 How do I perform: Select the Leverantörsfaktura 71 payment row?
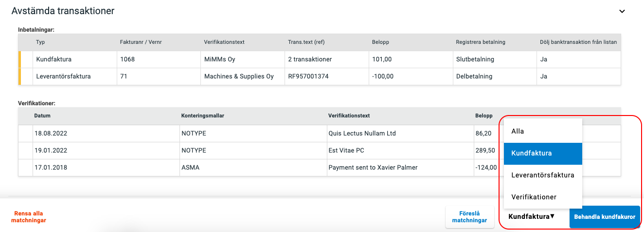coord(320,77)
